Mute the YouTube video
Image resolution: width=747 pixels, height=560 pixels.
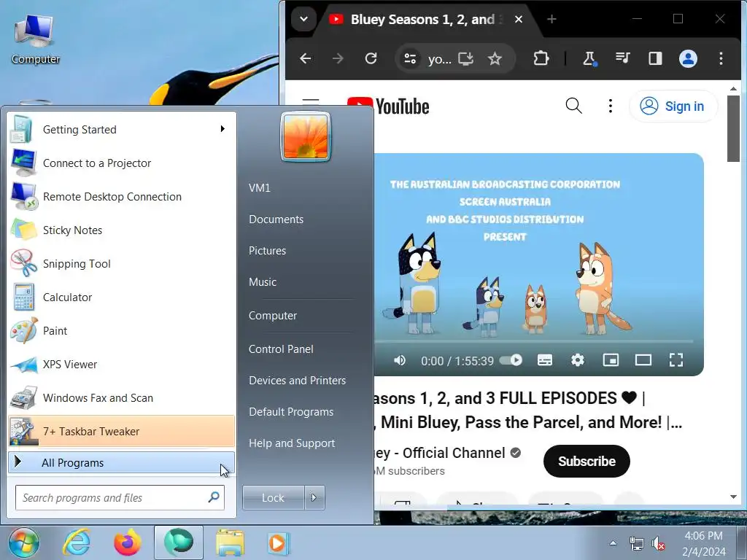(x=400, y=360)
